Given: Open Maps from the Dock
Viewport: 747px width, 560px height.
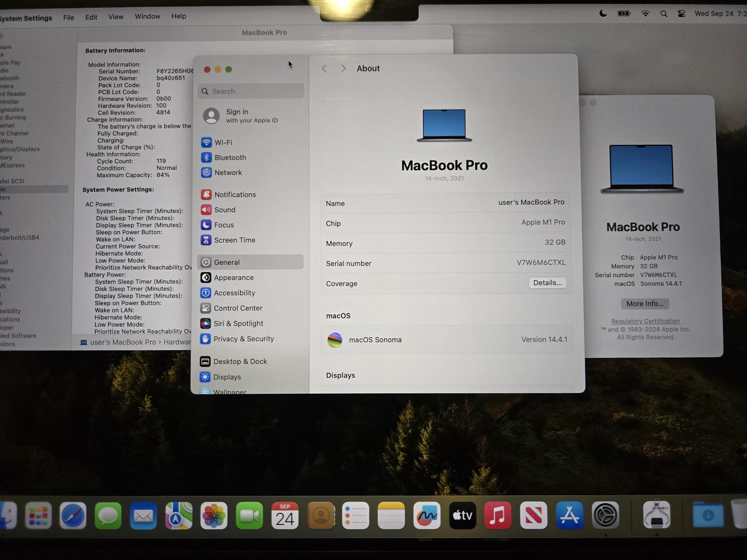Looking at the screenshot, I should pos(178,516).
